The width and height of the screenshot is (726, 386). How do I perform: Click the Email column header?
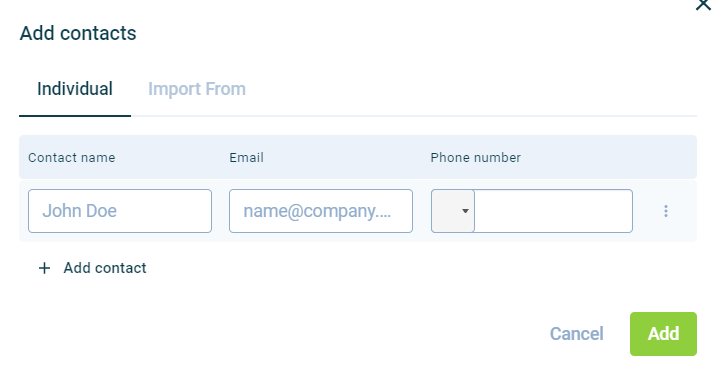pos(246,157)
